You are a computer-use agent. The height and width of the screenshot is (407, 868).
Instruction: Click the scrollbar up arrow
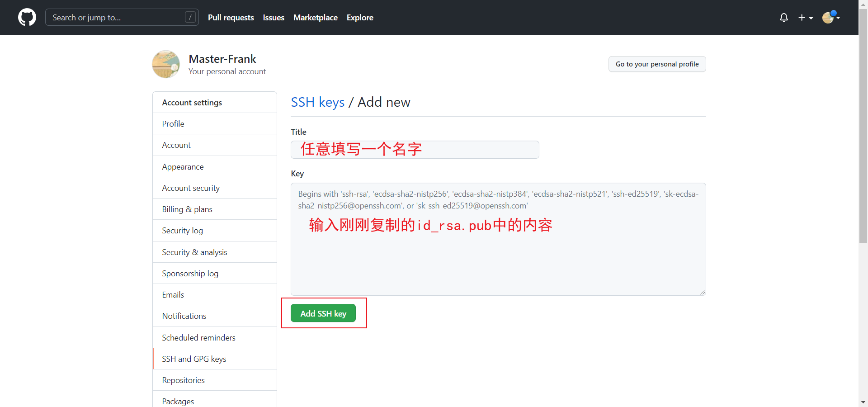point(863,4)
